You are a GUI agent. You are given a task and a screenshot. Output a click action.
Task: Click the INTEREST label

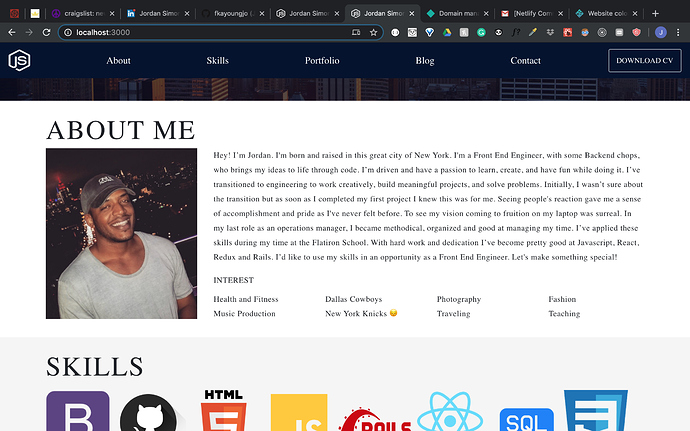(234, 280)
